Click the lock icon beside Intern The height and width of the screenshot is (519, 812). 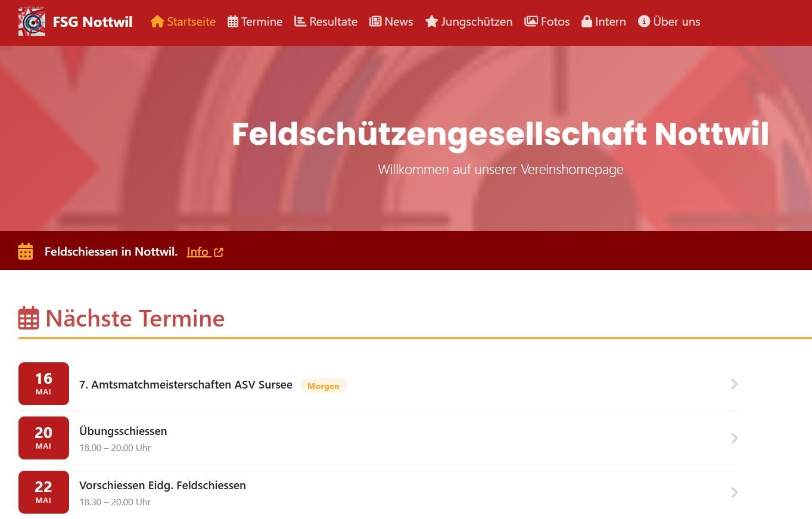(x=587, y=21)
